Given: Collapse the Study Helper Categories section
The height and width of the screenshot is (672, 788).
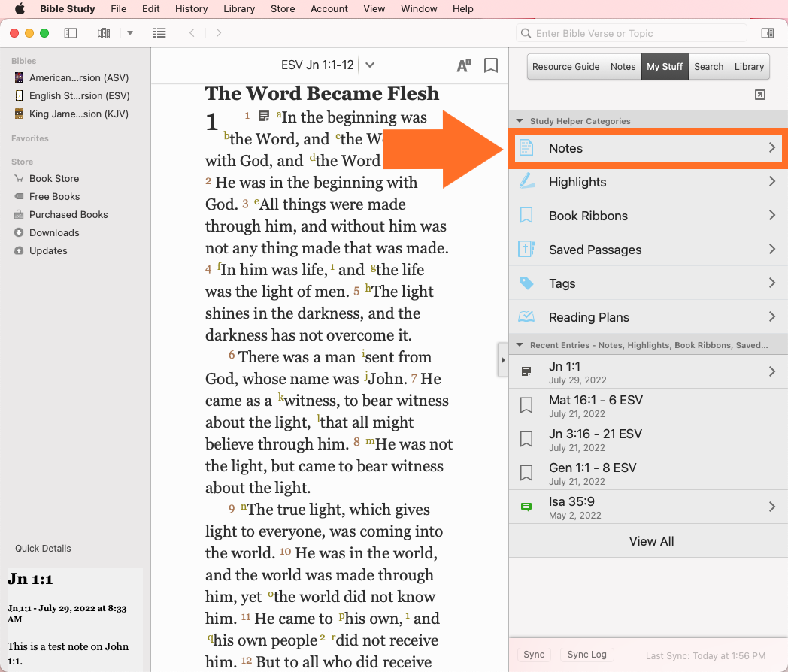Looking at the screenshot, I should [x=519, y=121].
